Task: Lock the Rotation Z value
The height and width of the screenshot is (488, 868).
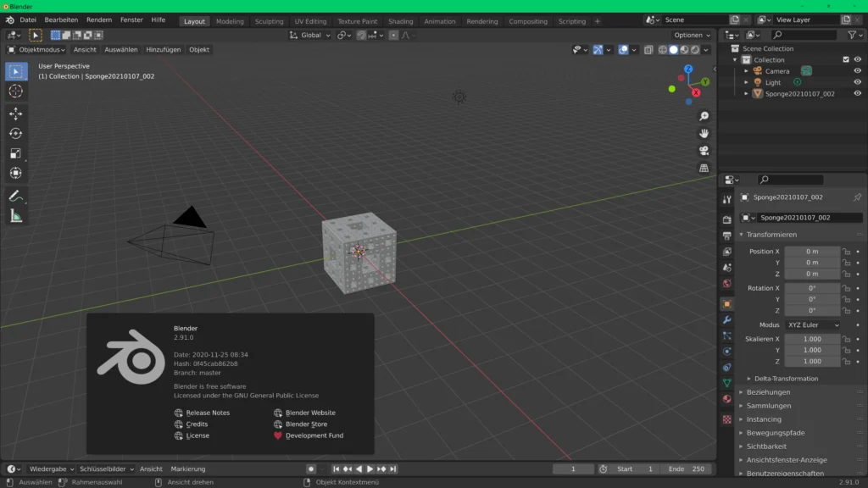Action: pyautogui.click(x=847, y=310)
